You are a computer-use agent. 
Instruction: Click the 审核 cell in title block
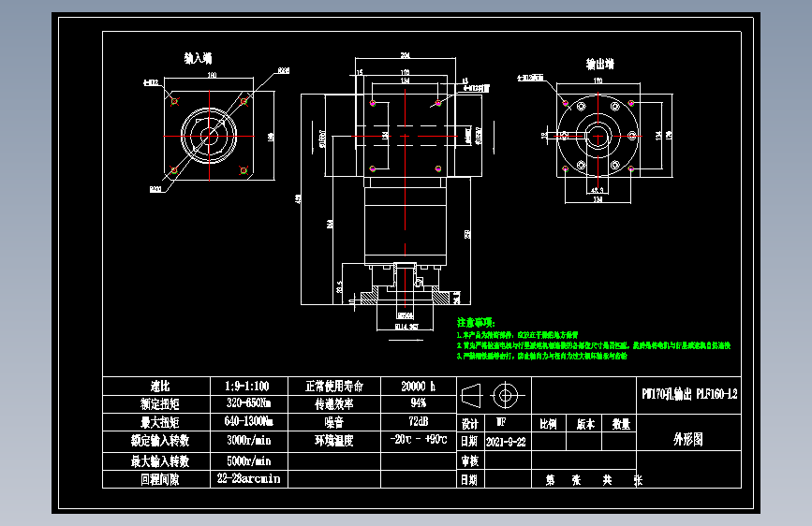470,460
